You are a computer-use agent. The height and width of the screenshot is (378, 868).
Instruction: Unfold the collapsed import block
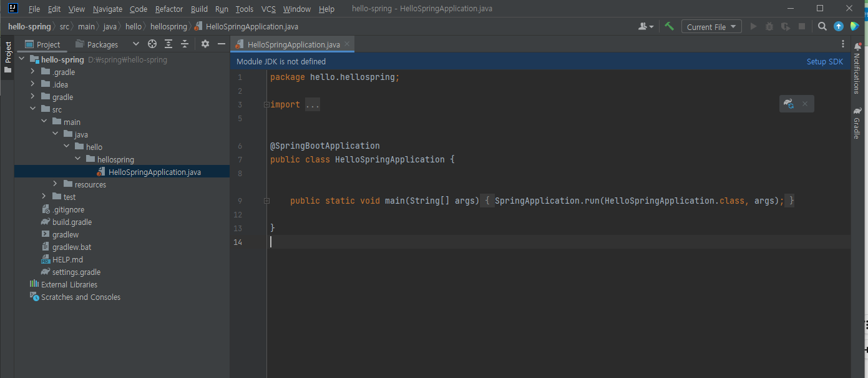[313, 105]
